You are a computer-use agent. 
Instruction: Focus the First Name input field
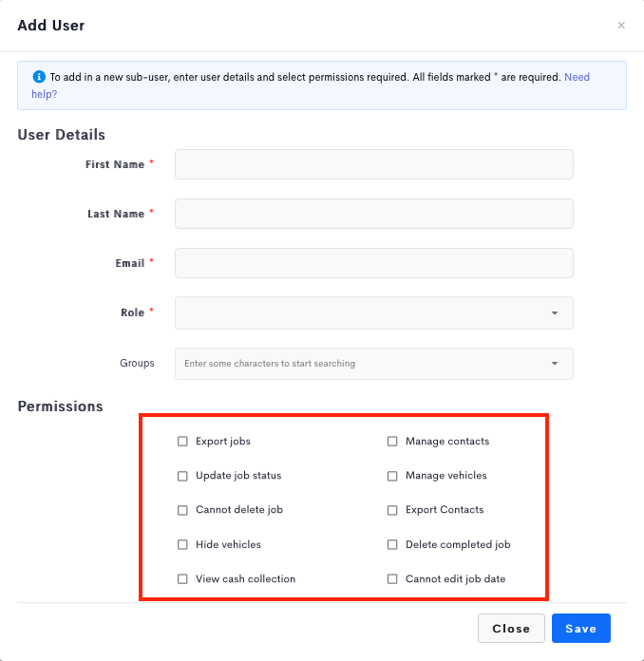(x=374, y=164)
